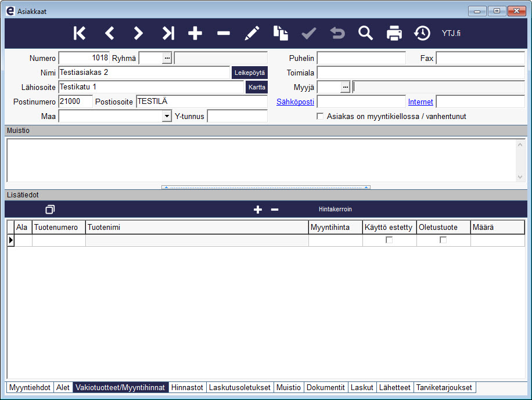Image resolution: width=532 pixels, height=400 pixels.
Task: Switch to the Hinnastot tab
Action: (x=187, y=387)
